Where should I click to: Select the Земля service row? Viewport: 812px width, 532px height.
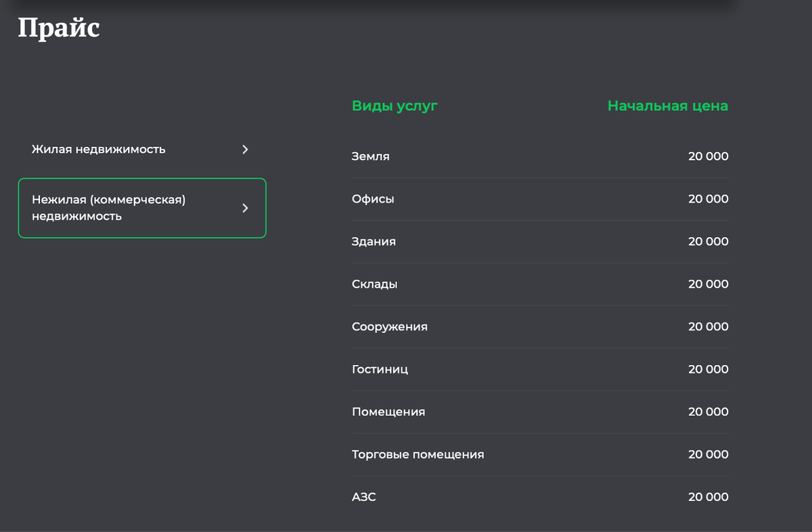(x=371, y=157)
